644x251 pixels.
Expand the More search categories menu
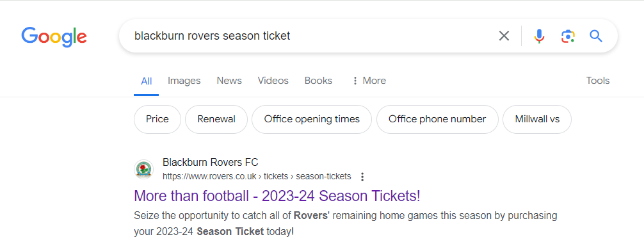369,81
